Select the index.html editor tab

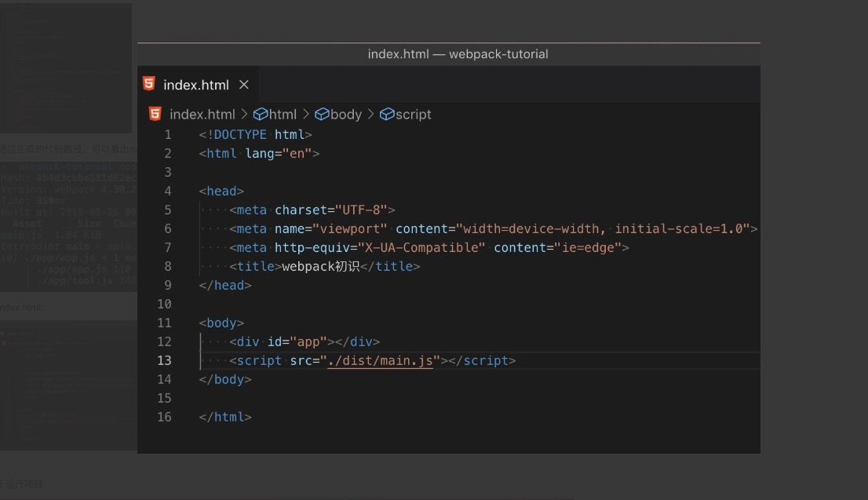click(x=196, y=85)
